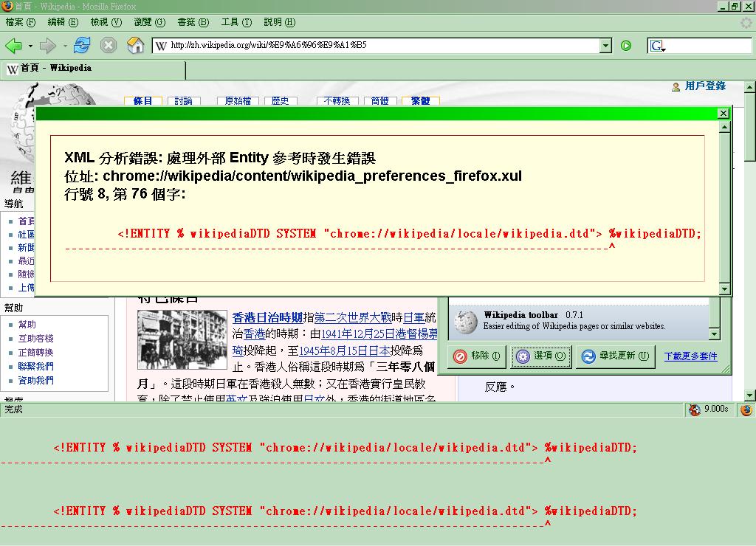Open the 原始檔 page tab
Viewport: 756px width, 546px height.
click(238, 101)
